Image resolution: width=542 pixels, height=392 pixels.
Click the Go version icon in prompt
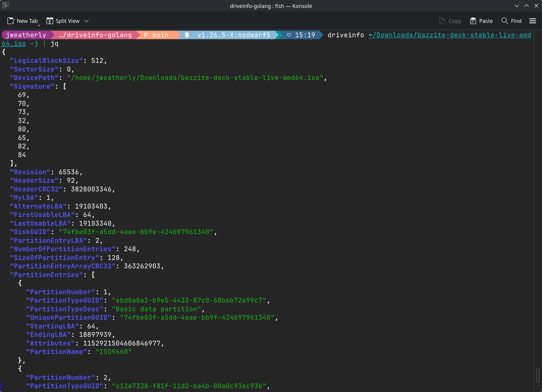[x=187, y=35]
